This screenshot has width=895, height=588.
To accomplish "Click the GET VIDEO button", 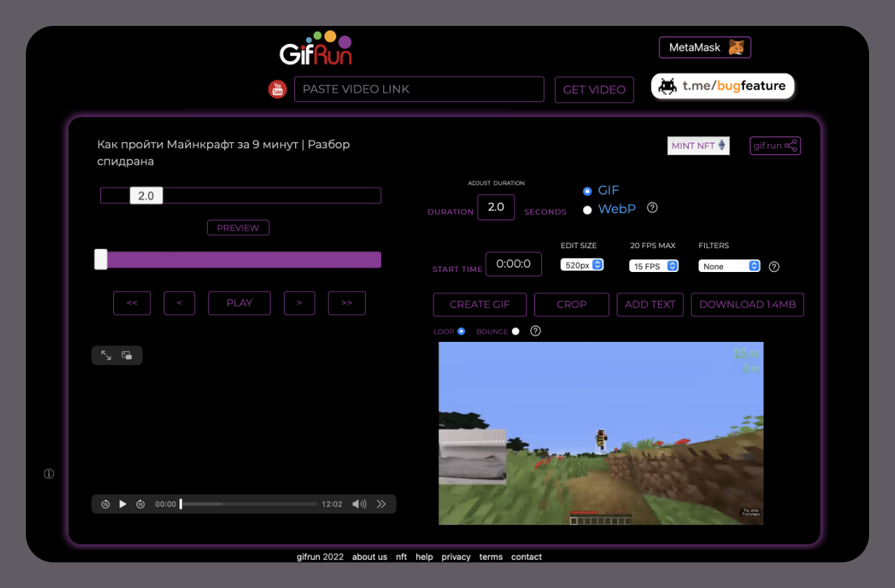I will tap(594, 89).
